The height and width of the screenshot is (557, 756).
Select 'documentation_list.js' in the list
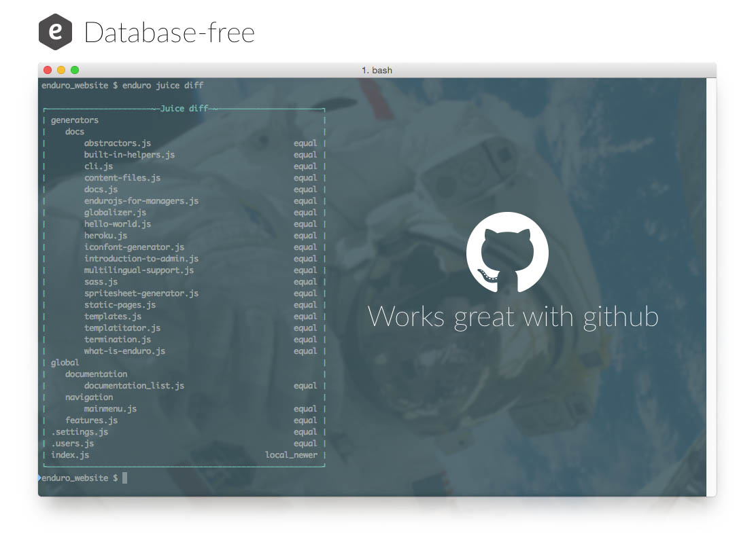click(134, 385)
